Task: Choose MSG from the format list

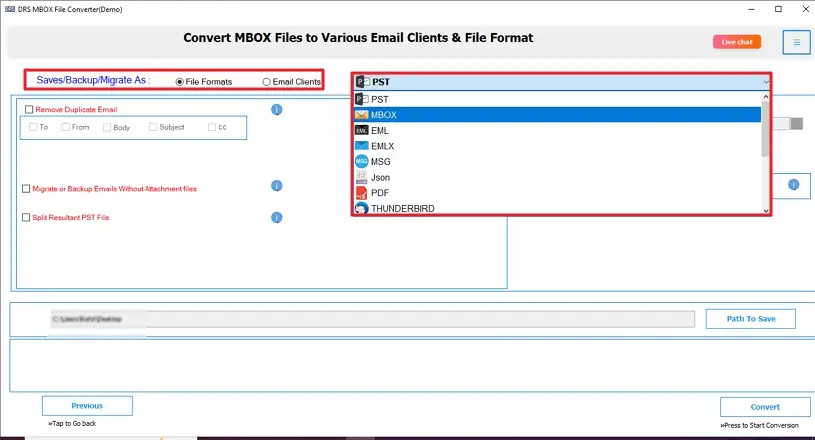Action: [558, 162]
